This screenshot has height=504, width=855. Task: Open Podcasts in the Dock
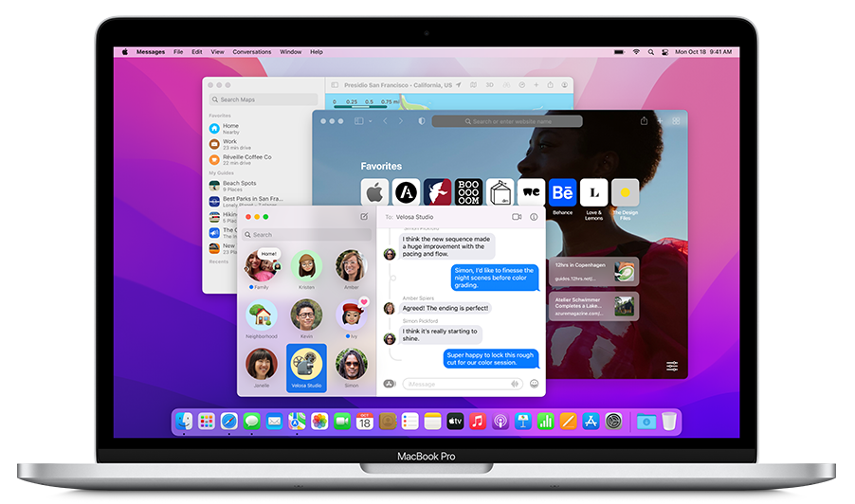coord(500,422)
